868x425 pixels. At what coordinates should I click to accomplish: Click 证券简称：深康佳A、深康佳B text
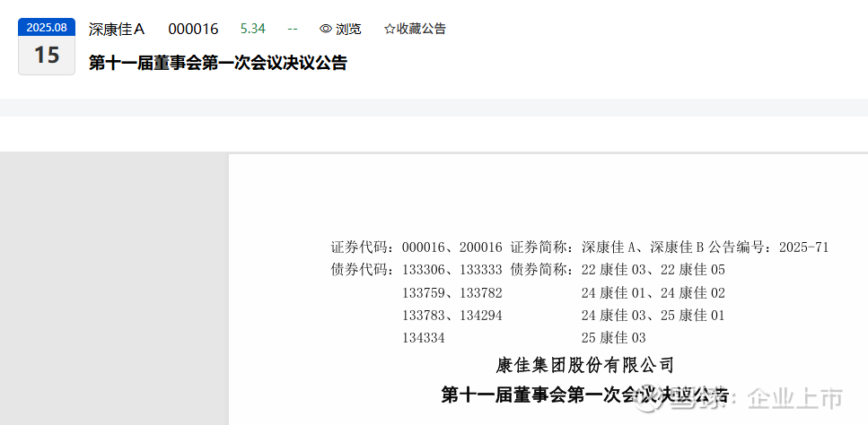tap(607, 247)
